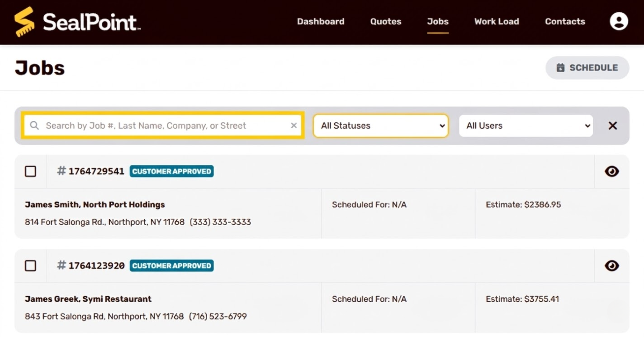Click address 843 Fort Salonga Rd, Northport
Image resolution: width=644 pixels, height=337 pixels.
click(104, 316)
